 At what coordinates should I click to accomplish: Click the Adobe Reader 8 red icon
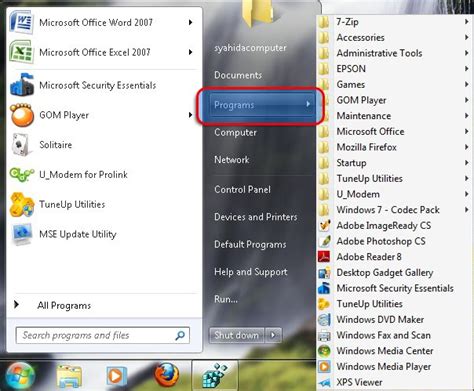(x=324, y=257)
